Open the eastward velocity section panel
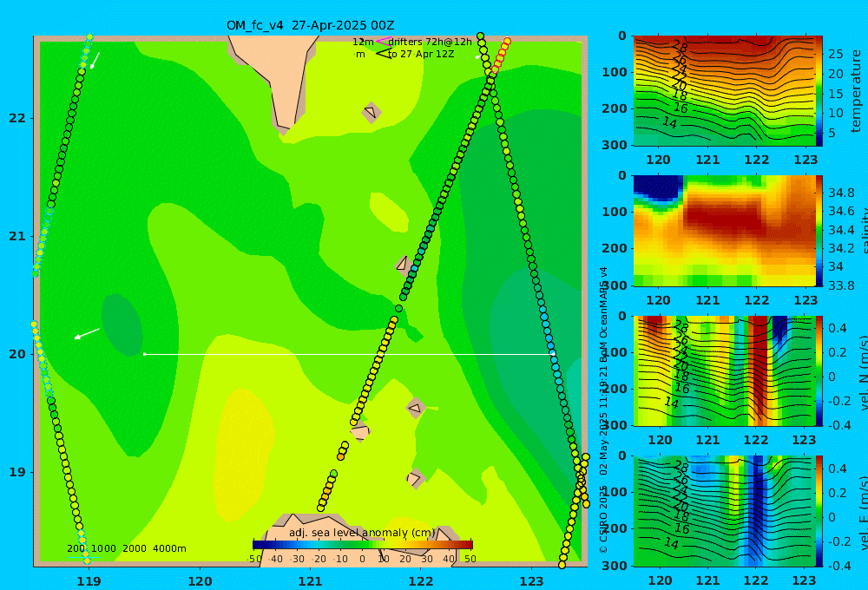This screenshot has width=868, height=590. (x=724, y=511)
